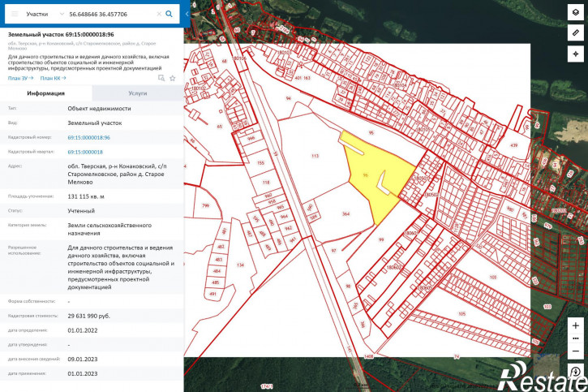Click the locate-me crosshair button
The width and height of the screenshot is (588, 392).
coord(576,54)
